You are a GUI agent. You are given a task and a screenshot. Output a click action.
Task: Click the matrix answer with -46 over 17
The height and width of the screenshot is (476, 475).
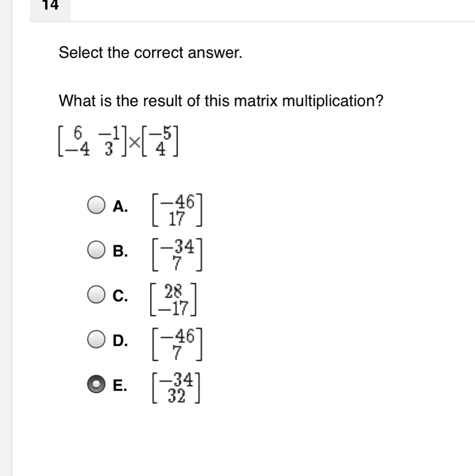click(177, 210)
